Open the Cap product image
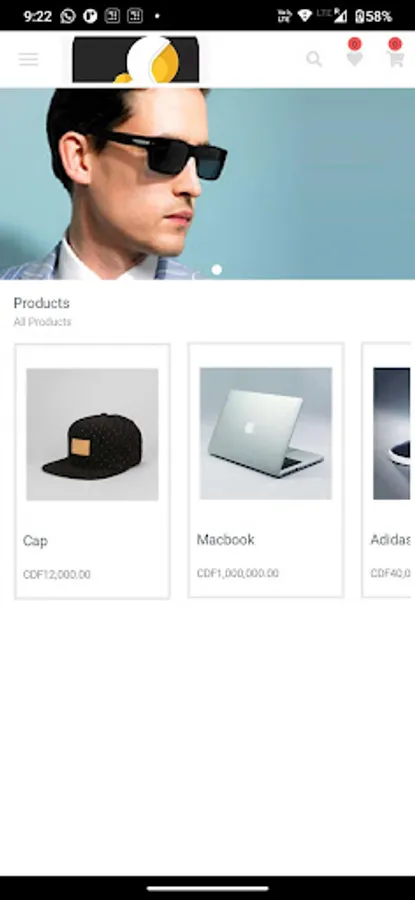 (x=92, y=435)
